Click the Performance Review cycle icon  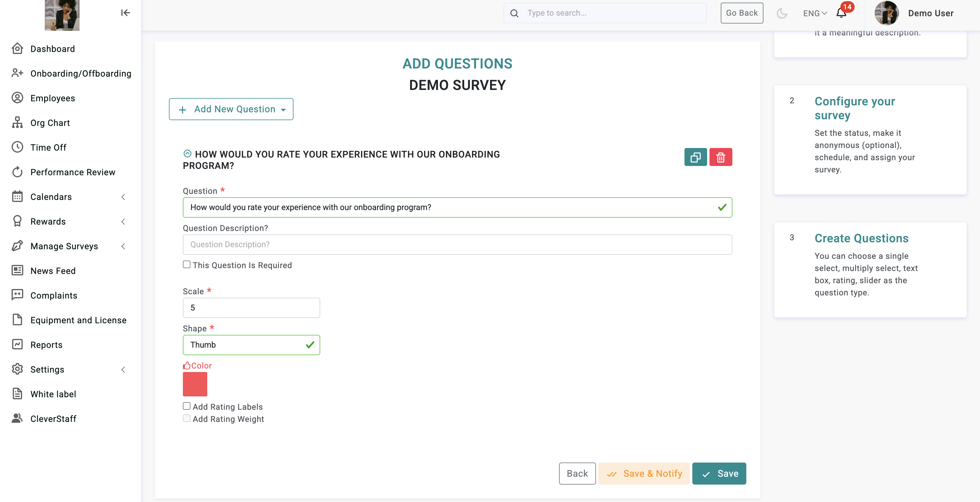[x=17, y=172]
